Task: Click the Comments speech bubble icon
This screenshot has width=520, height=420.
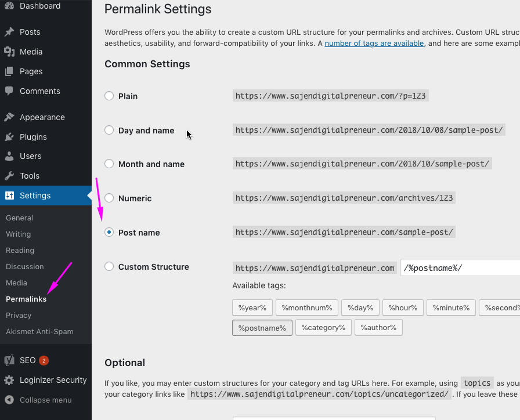Action: [9, 91]
